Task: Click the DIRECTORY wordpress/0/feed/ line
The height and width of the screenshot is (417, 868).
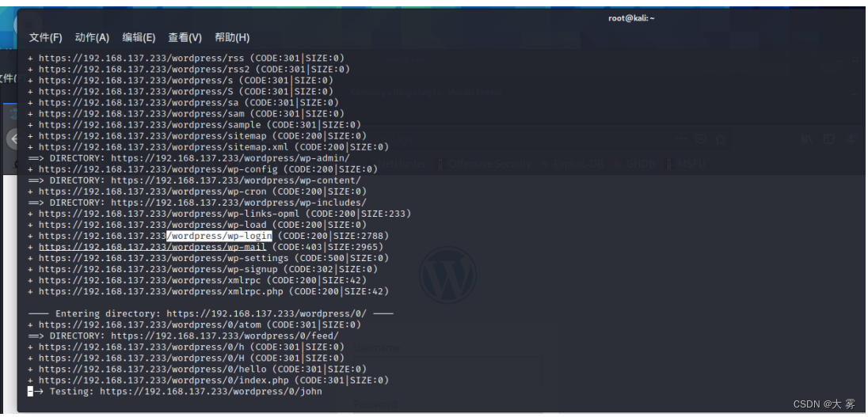Action: click(183, 335)
